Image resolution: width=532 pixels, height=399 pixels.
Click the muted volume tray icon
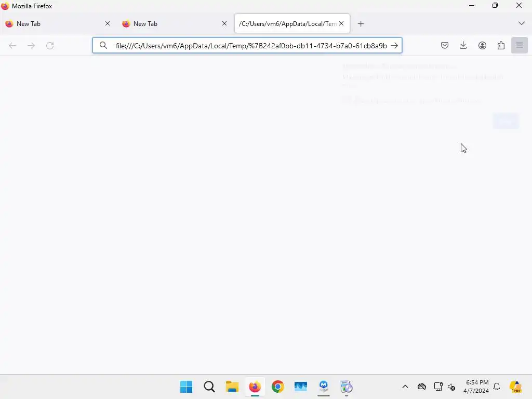pyautogui.click(x=451, y=387)
